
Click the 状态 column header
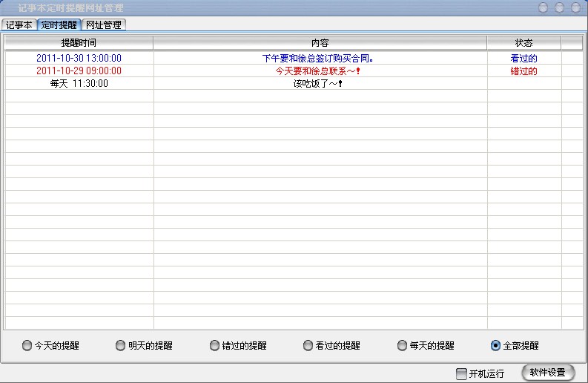coord(524,43)
